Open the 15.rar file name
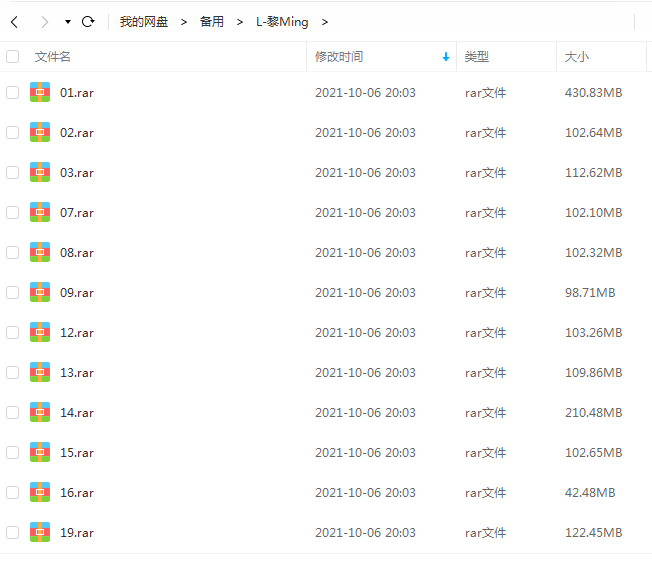The height and width of the screenshot is (572, 652). pos(77,452)
